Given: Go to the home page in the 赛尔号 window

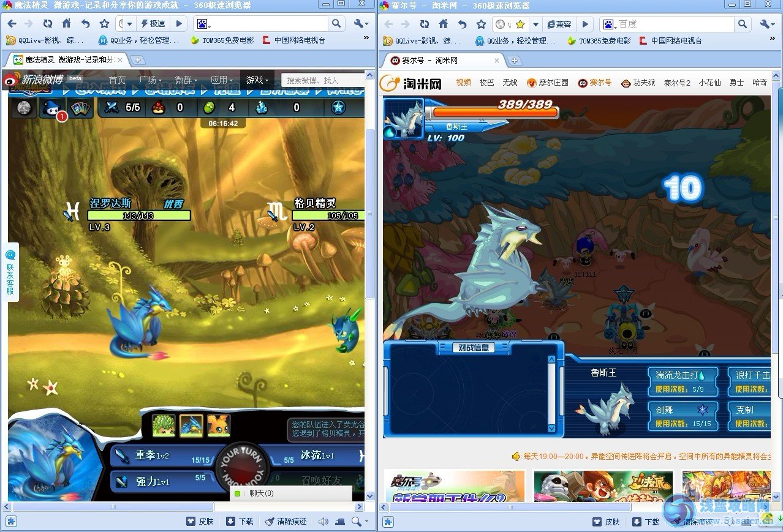Looking at the screenshot, I should click(x=444, y=24).
